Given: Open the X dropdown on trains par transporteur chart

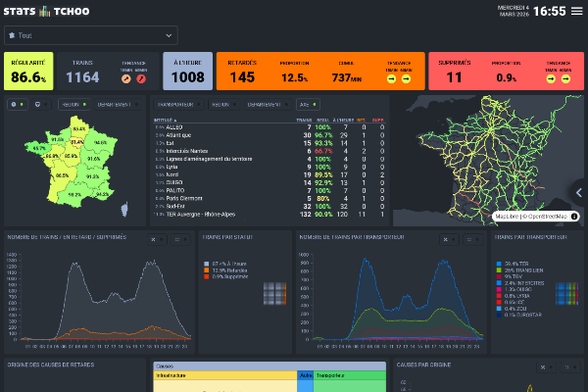Looking at the screenshot, I should pos(449,239).
